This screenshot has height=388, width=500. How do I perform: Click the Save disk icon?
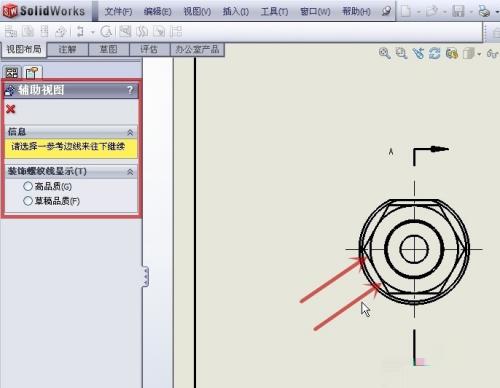tap(458, 11)
